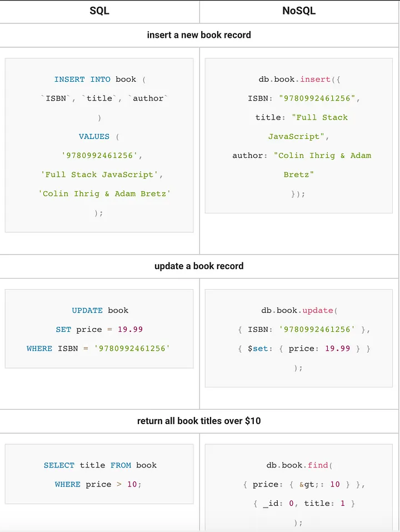
Task: Click the $set operator in the NoSQL update
Action: pyautogui.click(x=258, y=349)
